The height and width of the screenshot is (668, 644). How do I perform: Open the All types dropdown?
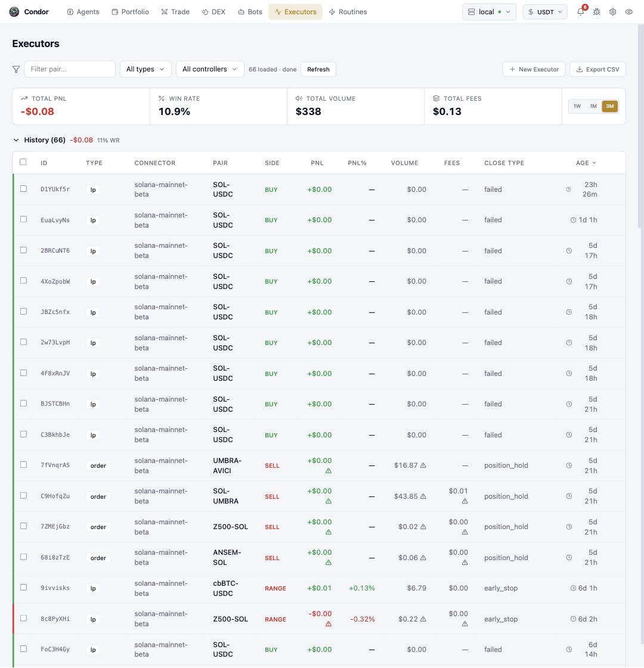[x=145, y=69]
